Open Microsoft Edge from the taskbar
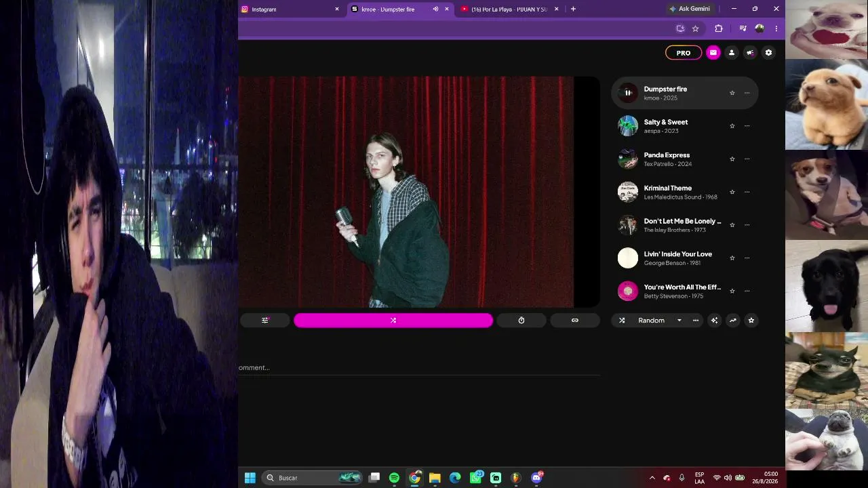Image resolution: width=868 pixels, height=488 pixels. pyautogui.click(x=455, y=478)
